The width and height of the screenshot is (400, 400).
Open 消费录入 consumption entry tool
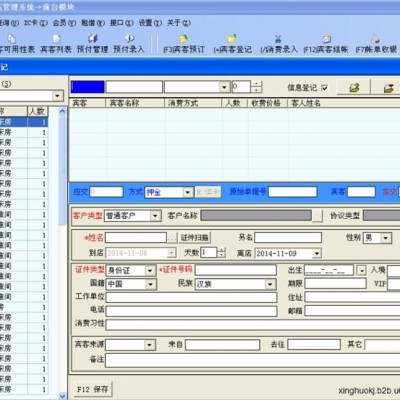coord(279,44)
